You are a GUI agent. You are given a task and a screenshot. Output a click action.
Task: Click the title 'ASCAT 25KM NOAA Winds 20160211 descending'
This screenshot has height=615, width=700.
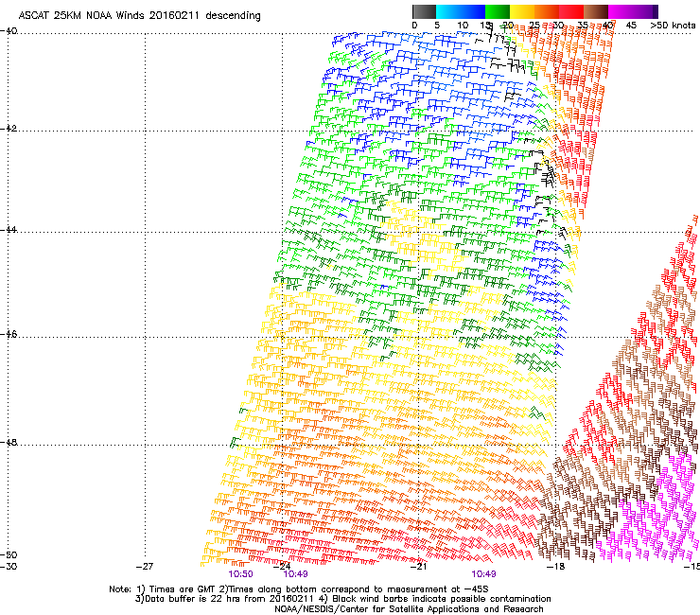(139, 15)
